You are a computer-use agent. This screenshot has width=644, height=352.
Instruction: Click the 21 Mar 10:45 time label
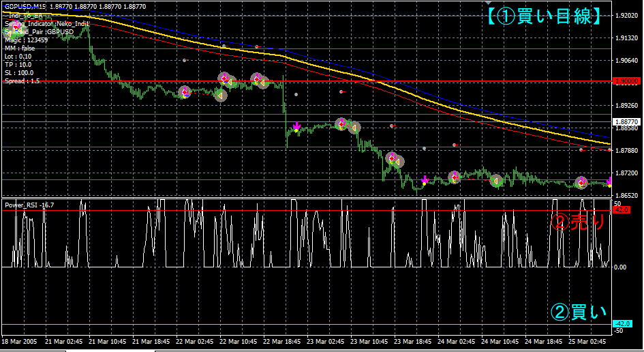[107, 342]
